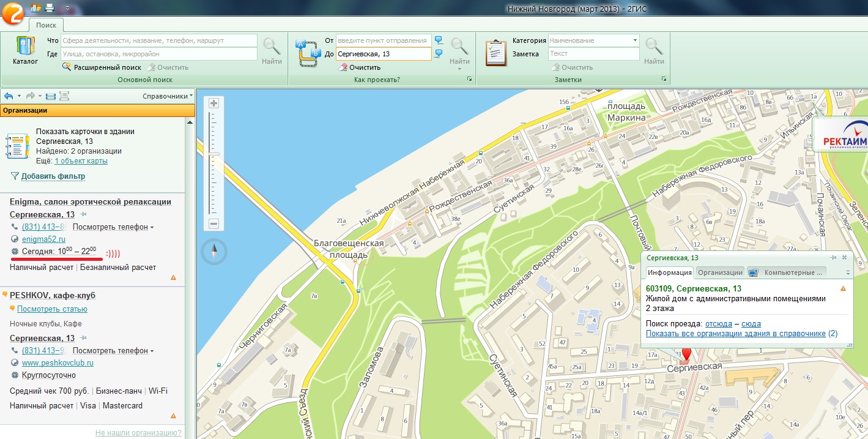Pick departure point on map icon

(x=439, y=40)
